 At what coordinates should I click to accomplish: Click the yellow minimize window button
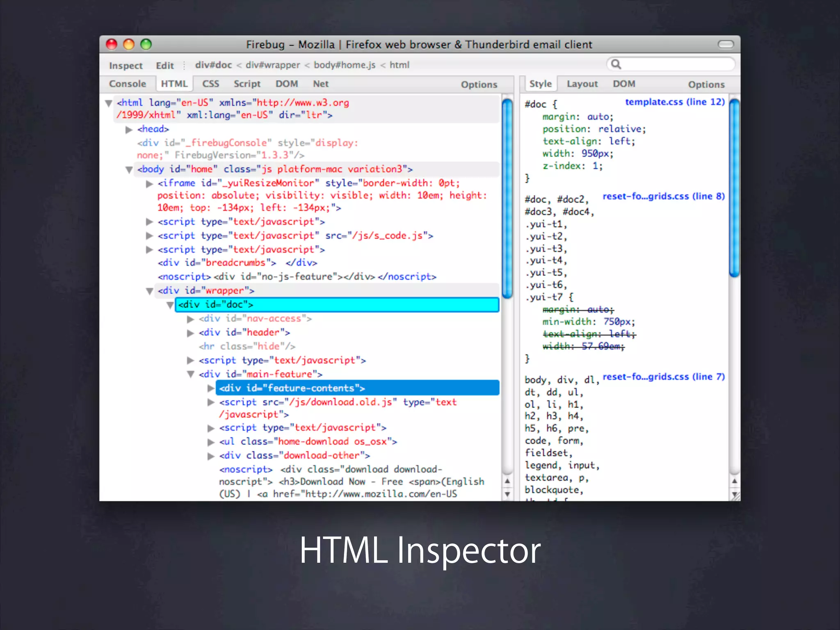[129, 44]
